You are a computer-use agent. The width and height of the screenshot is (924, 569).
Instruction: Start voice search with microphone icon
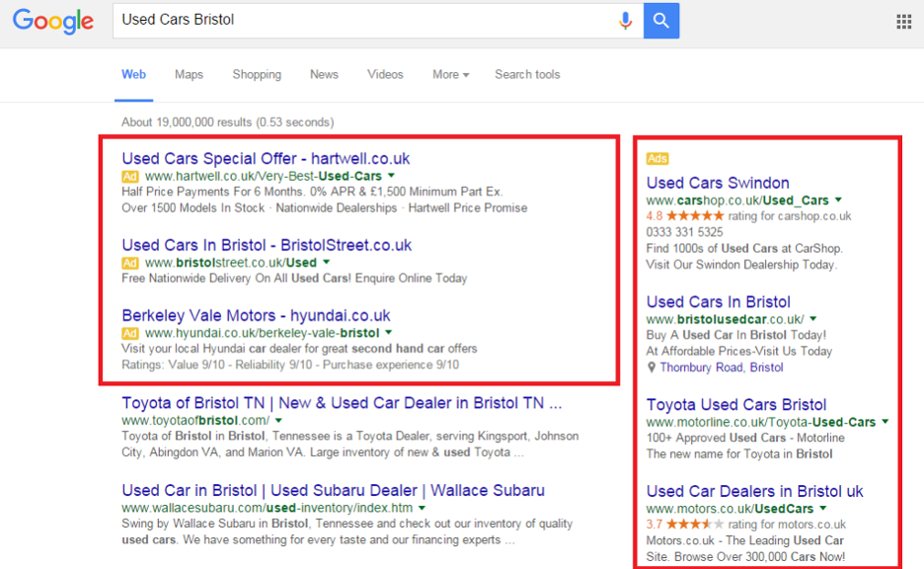[x=625, y=21]
